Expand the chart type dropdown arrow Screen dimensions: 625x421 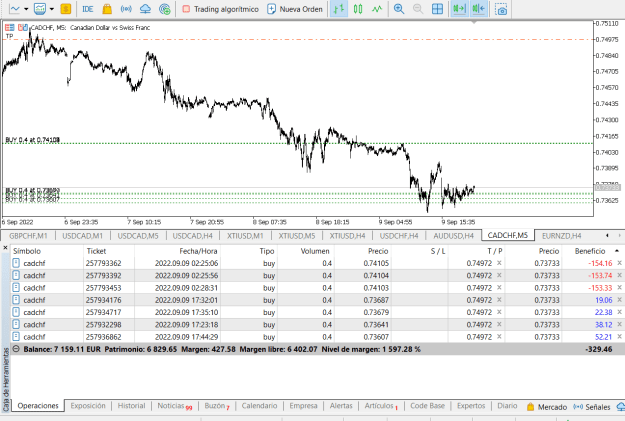pos(26,9)
